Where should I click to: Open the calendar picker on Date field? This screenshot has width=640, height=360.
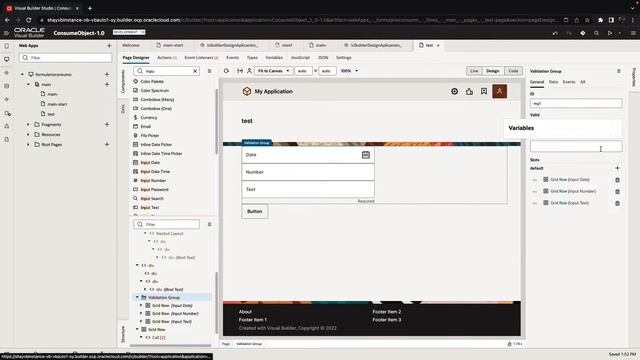[366, 155]
